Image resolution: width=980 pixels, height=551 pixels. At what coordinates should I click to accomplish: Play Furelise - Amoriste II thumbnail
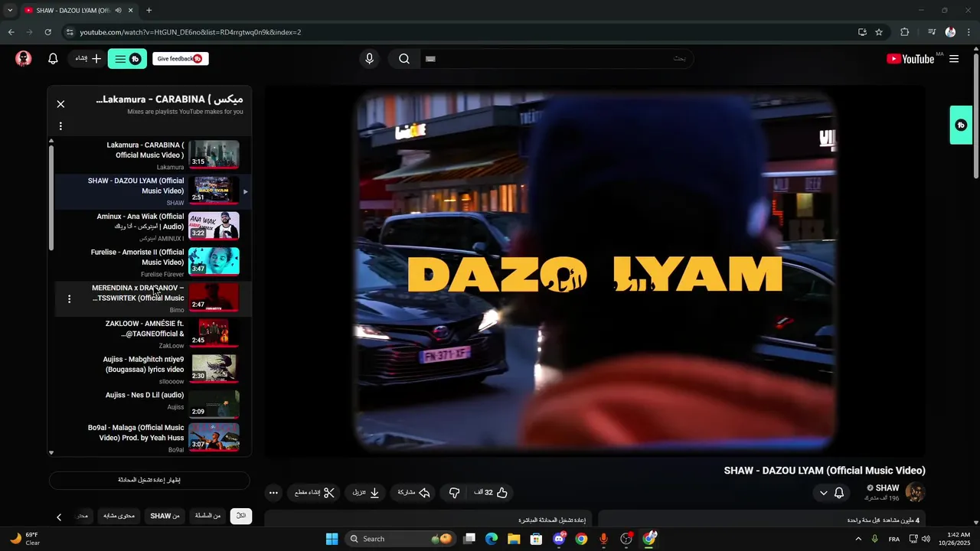[x=214, y=262]
